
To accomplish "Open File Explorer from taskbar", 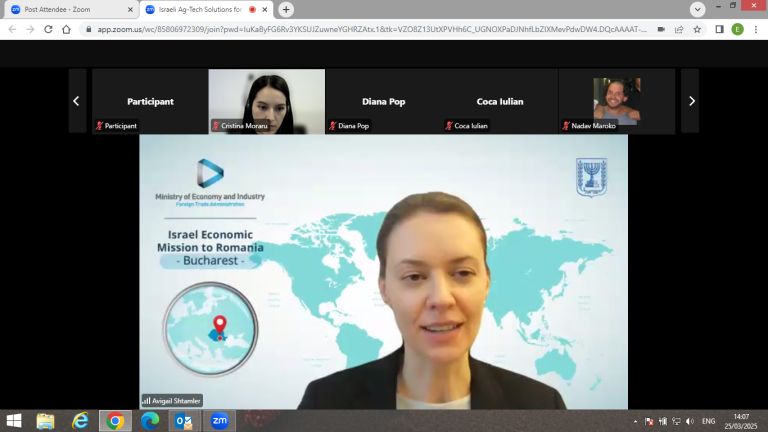I will [46, 421].
